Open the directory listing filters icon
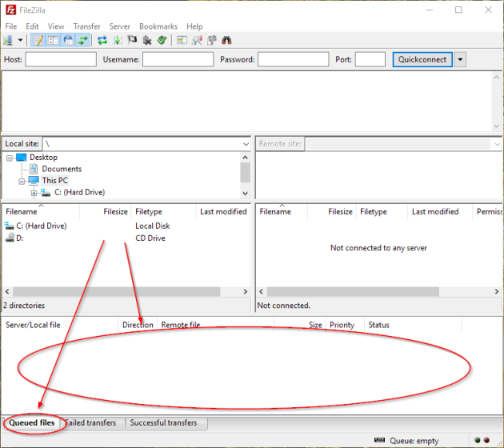The height and width of the screenshot is (448, 504). pos(182,41)
